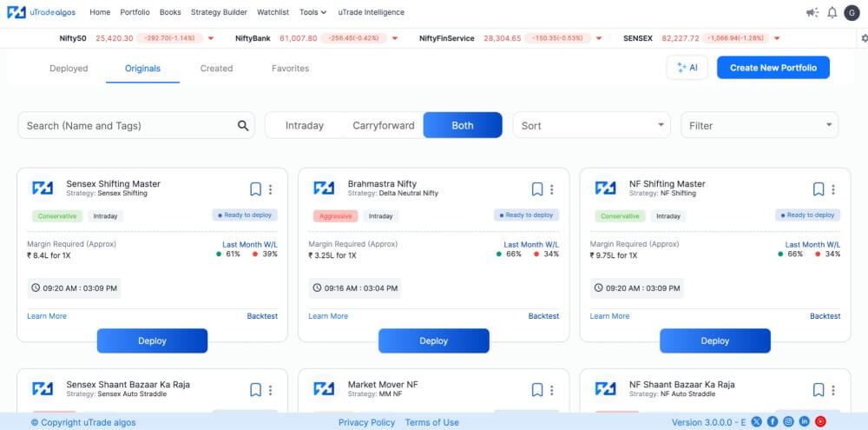
Task: Open more options for NF Shifting Master
Action: click(833, 189)
